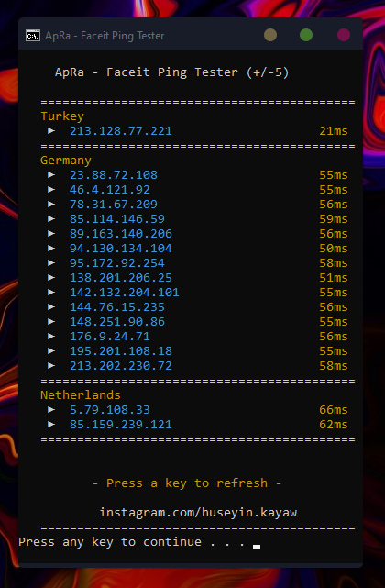Click the Turkey region heading
This screenshot has width=385, height=588.
(62, 116)
